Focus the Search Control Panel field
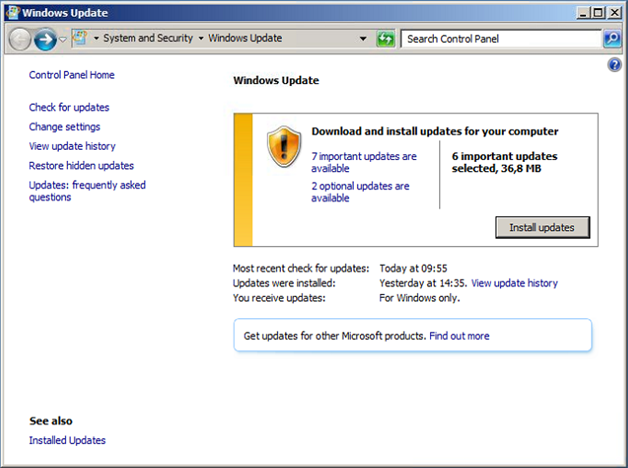The image size is (628, 468). (x=501, y=39)
